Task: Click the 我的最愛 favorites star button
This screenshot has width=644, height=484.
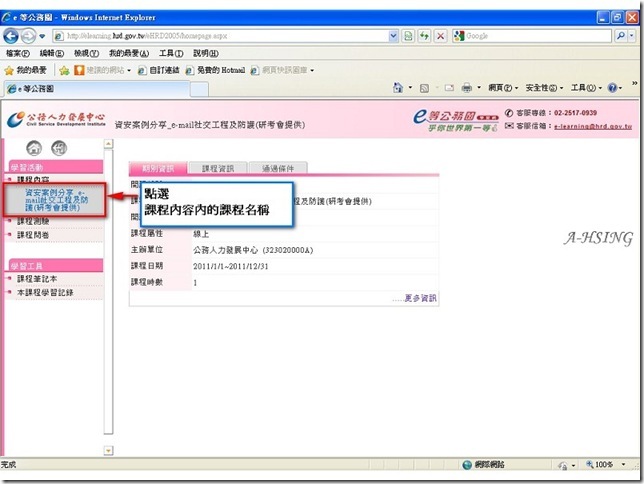Action: point(25,70)
